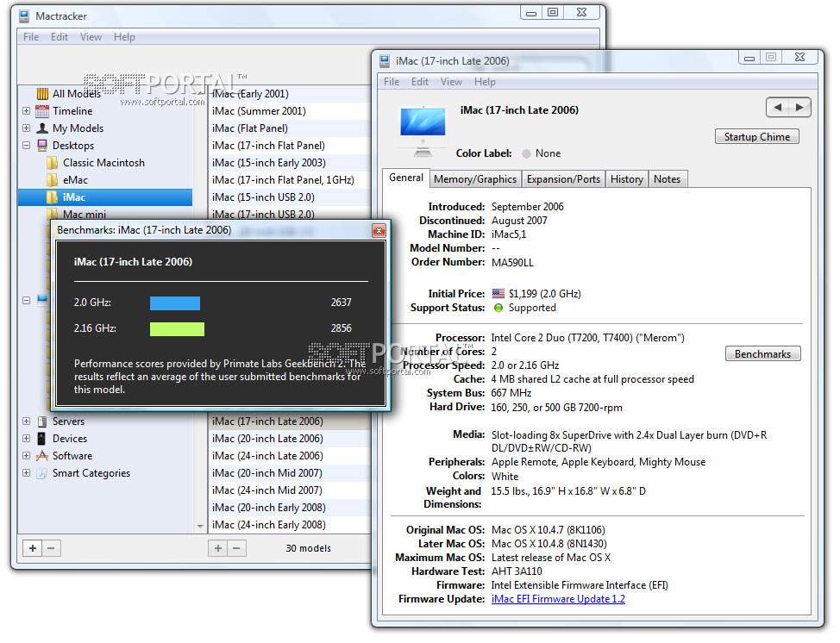Expand the Timeline tree node
This screenshot has width=840, height=643.
pyautogui.click(x=26, y=111)
